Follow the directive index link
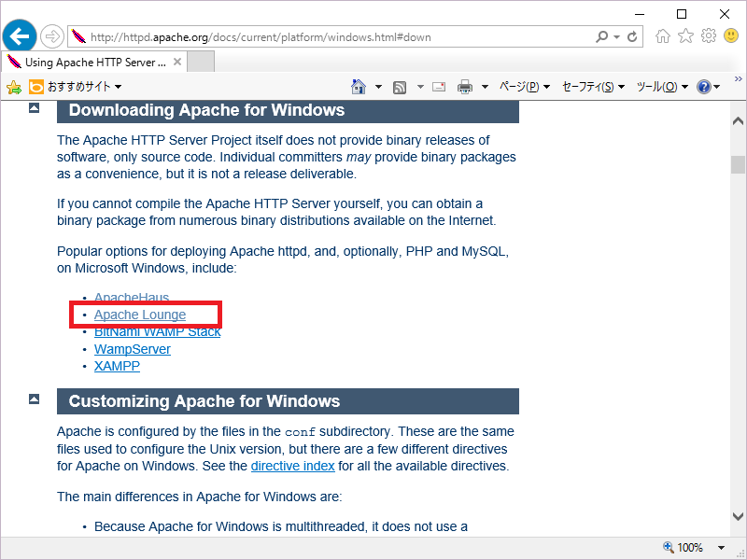747x560 pixels. point(292,466)
